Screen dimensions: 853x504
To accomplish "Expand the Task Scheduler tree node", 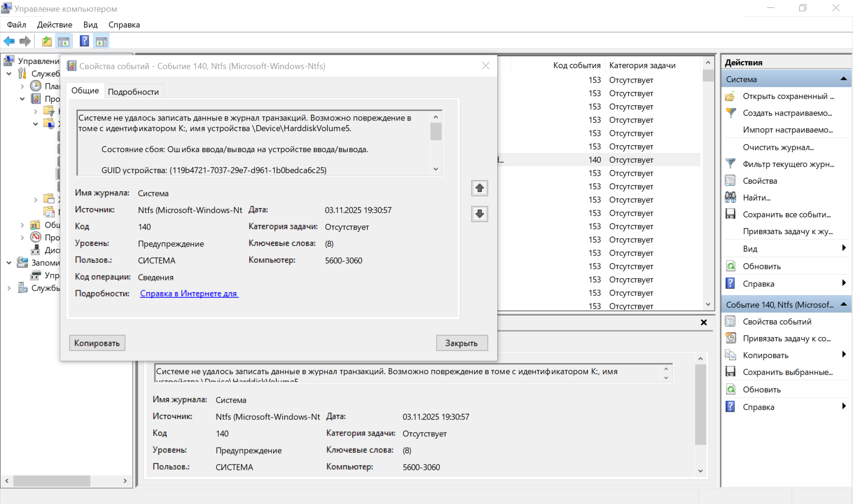I will (x=22, y=86).
